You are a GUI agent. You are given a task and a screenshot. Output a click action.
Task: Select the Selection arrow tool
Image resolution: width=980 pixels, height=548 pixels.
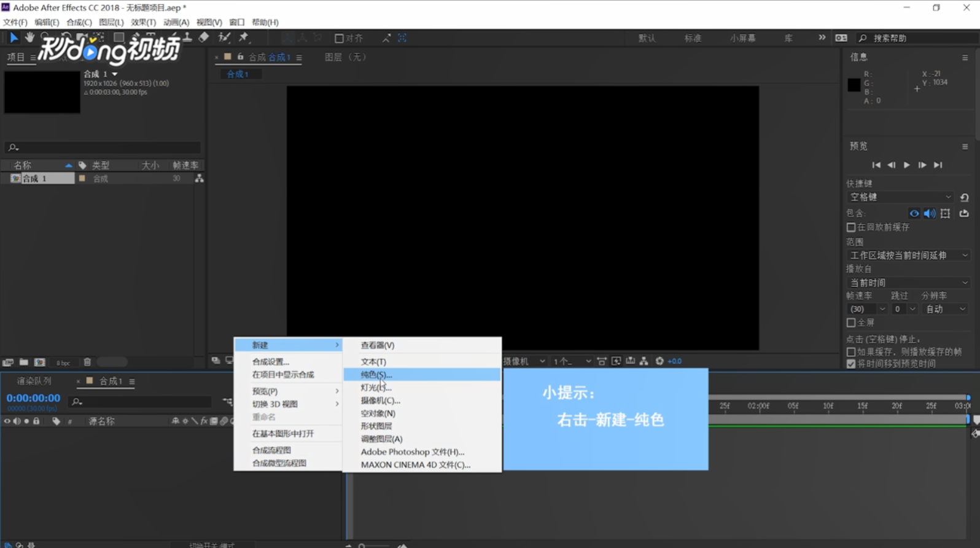pyautogui.click(x=13, y=37)
